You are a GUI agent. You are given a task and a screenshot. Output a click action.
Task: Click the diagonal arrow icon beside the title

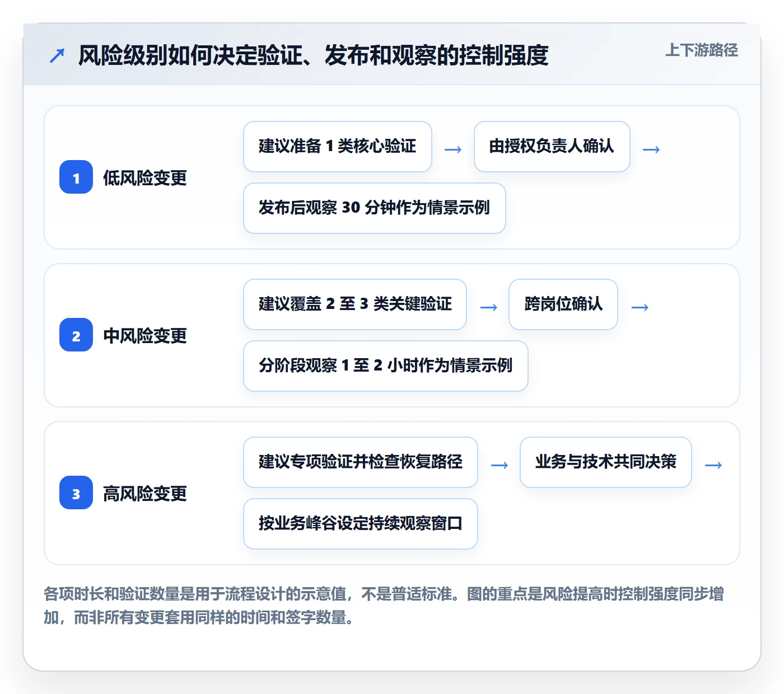(57, 55)
